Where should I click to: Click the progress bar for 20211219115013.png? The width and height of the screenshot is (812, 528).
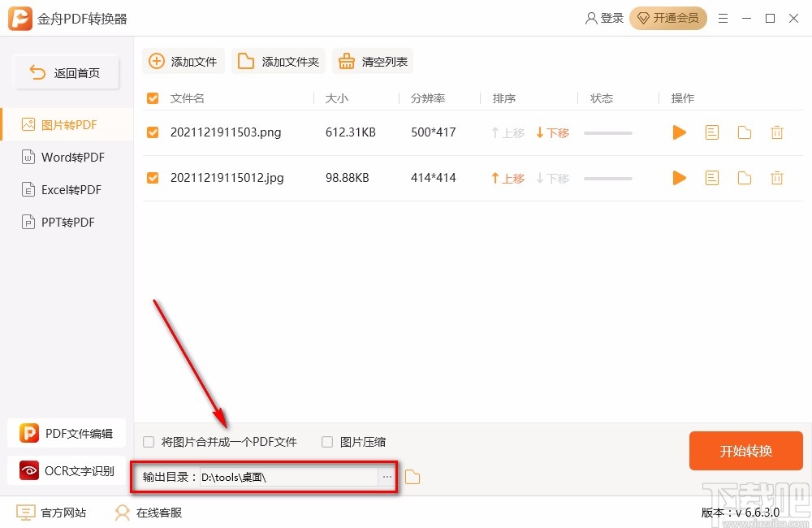[x=607, y=132]
